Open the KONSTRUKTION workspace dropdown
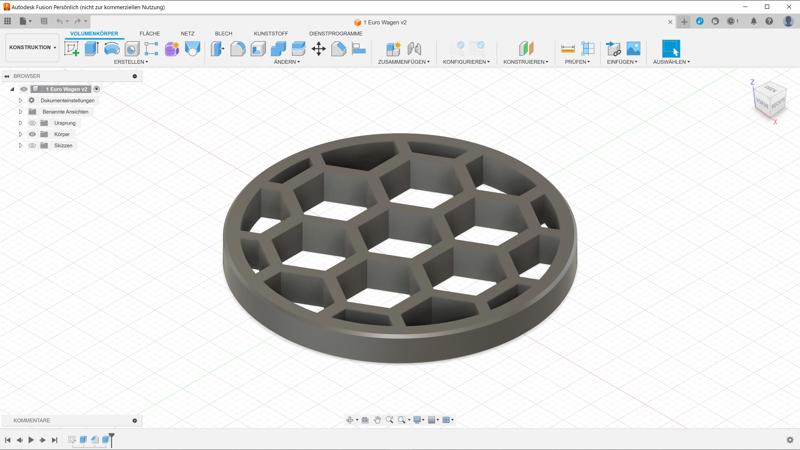800x450 pixels. (32, 47)
